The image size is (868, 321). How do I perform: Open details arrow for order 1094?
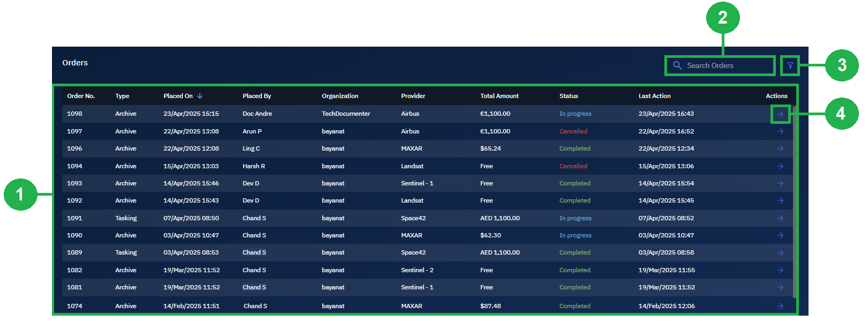point(780,166)
